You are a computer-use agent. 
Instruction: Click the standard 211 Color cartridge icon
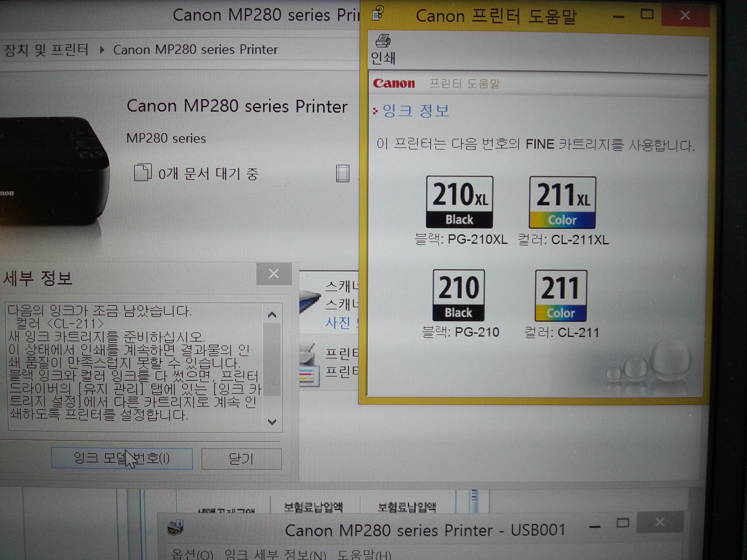coord(561,295)
